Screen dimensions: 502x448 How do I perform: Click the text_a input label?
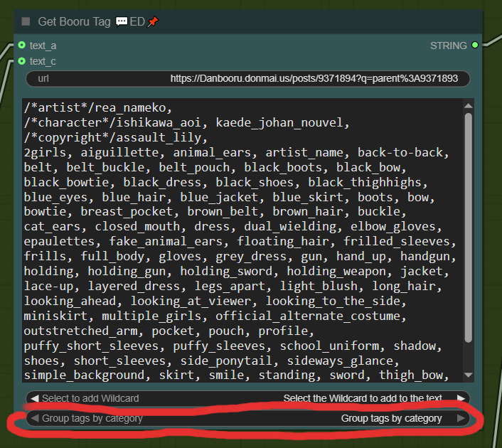[43, 46]
